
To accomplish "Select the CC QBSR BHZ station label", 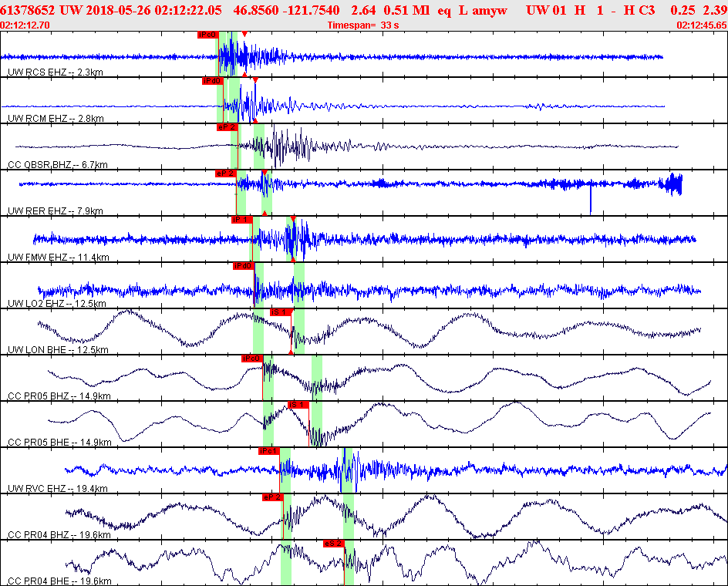I will click(x=58, y=164).
